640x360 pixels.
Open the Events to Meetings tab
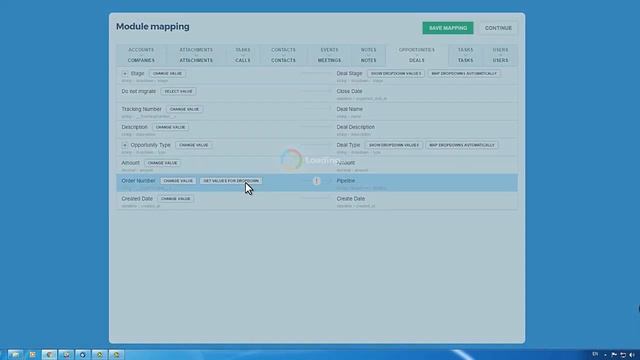click(329, 55)
